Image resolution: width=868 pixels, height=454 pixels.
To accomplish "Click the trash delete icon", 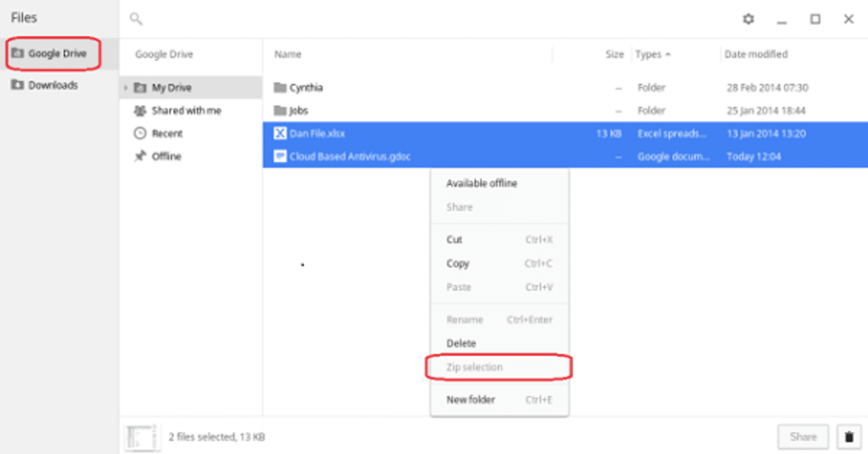I will 849,436.
